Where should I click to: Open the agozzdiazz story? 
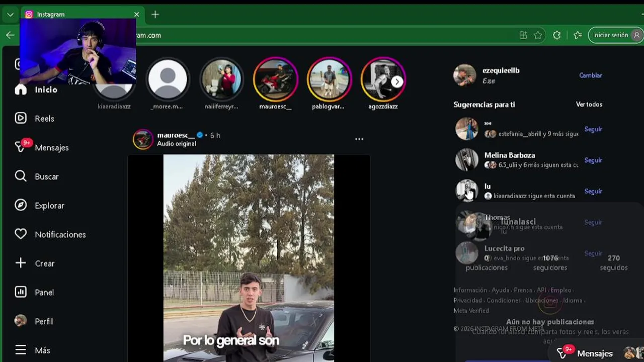pyautogui.click(x=383, y=79)
